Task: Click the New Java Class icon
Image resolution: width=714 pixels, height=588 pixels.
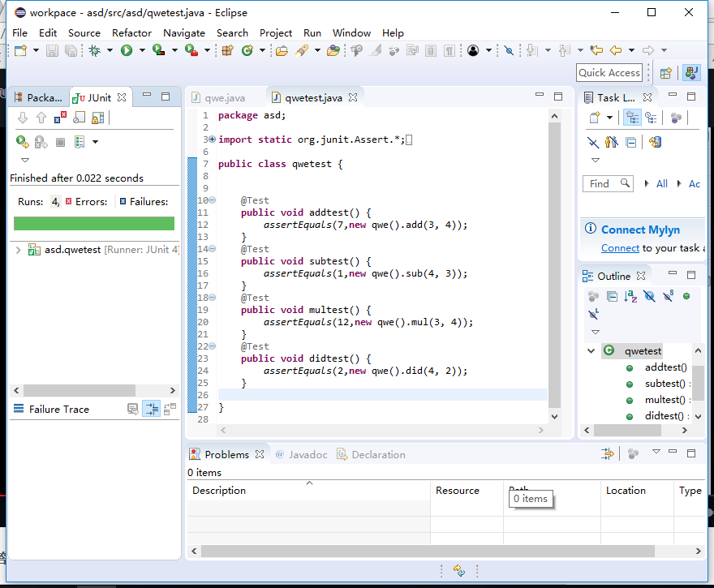Action: [247, 50]
